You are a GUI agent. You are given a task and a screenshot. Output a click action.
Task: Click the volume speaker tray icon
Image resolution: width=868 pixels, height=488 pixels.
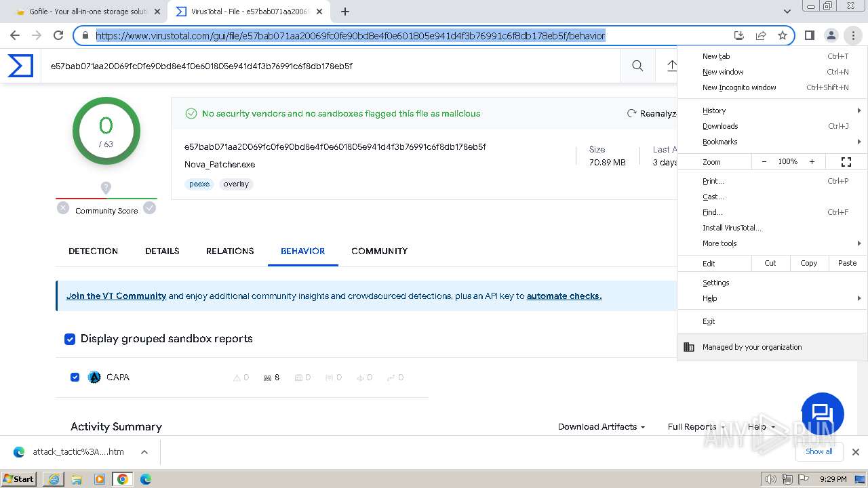click(770, 479)
